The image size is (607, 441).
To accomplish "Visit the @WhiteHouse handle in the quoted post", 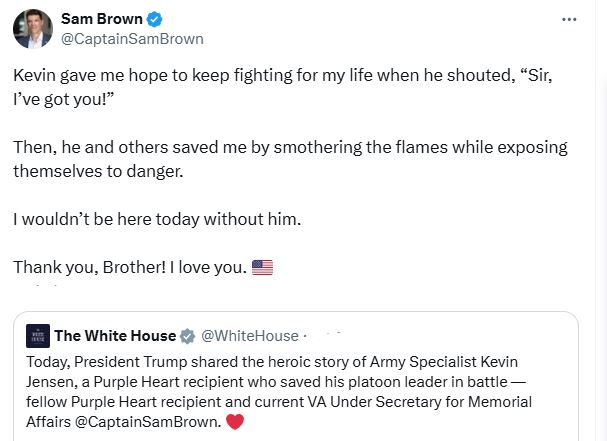I will tap(249, 336).
